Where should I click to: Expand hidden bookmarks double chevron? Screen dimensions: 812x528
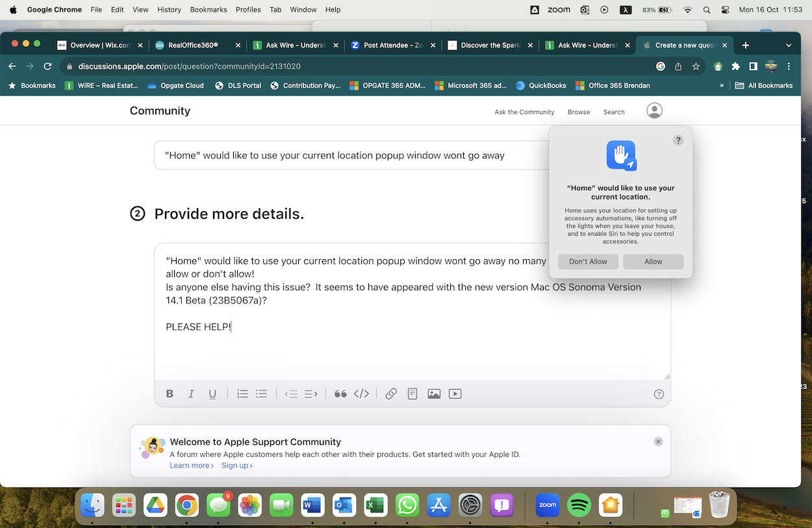point(722,86)
